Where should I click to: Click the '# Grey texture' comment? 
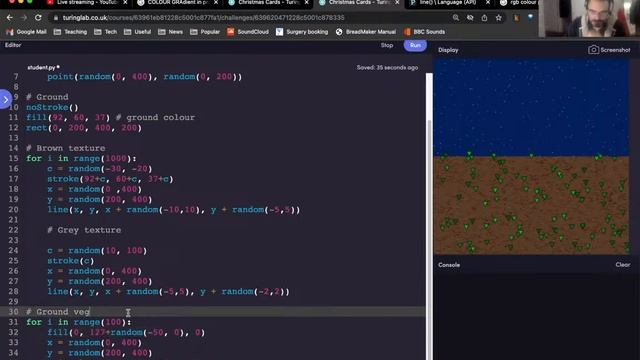[84, 230]
